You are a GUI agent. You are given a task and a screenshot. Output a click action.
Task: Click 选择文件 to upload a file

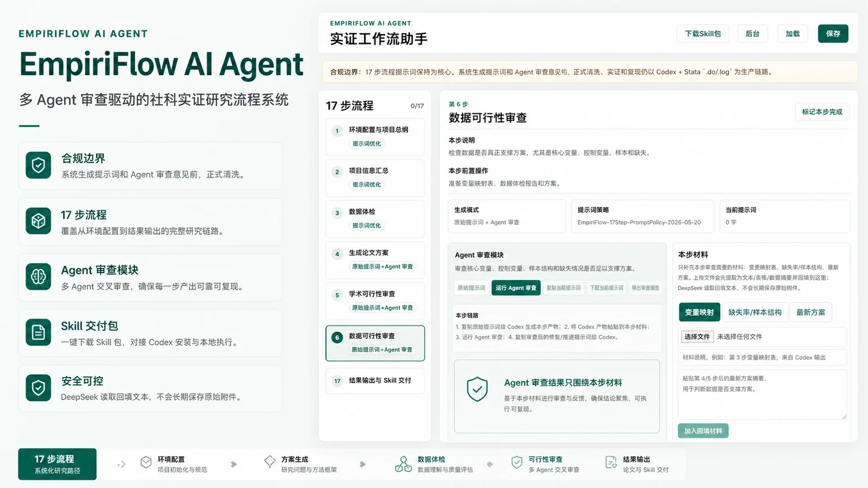697,337
